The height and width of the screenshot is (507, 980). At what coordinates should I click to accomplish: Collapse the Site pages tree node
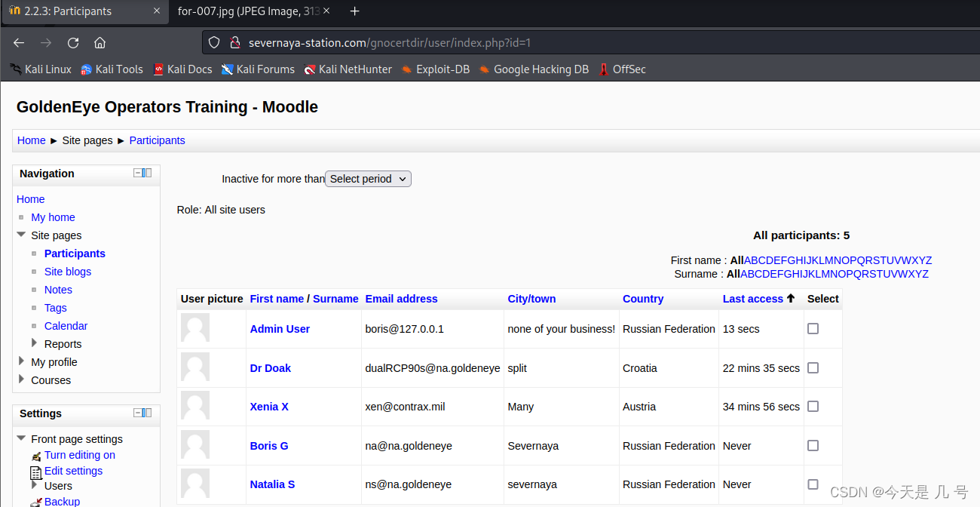[x=21, y=235]
